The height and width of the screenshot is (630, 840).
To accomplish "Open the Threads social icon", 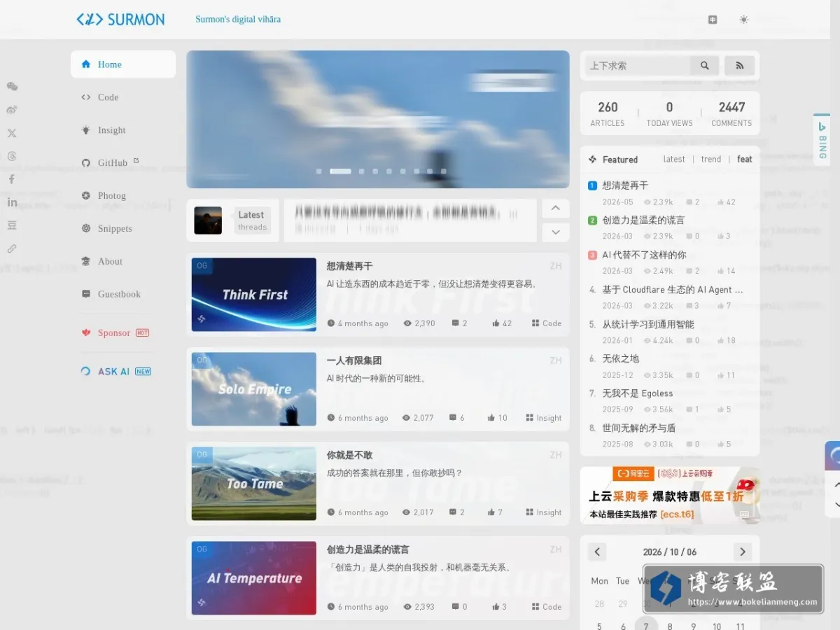I will [x=12, y=156].
